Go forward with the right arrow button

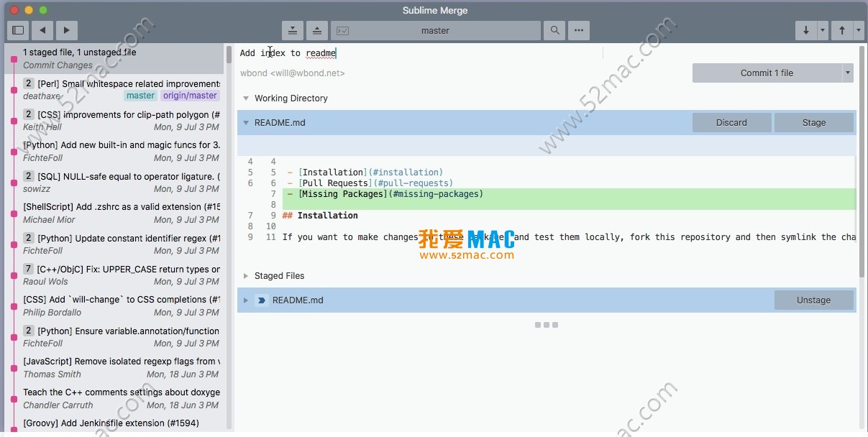pyautogui.click(x=66, y=30)
